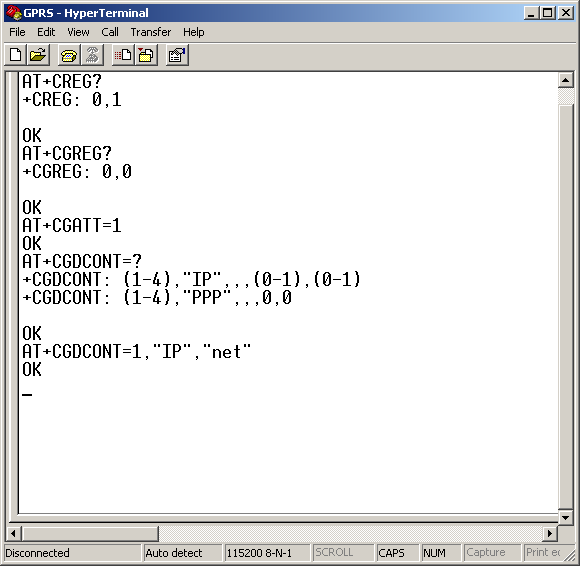This screenshot has height=566, width=580.
Task: Click the Send file toolbar icon
Action: pos(123,55)
